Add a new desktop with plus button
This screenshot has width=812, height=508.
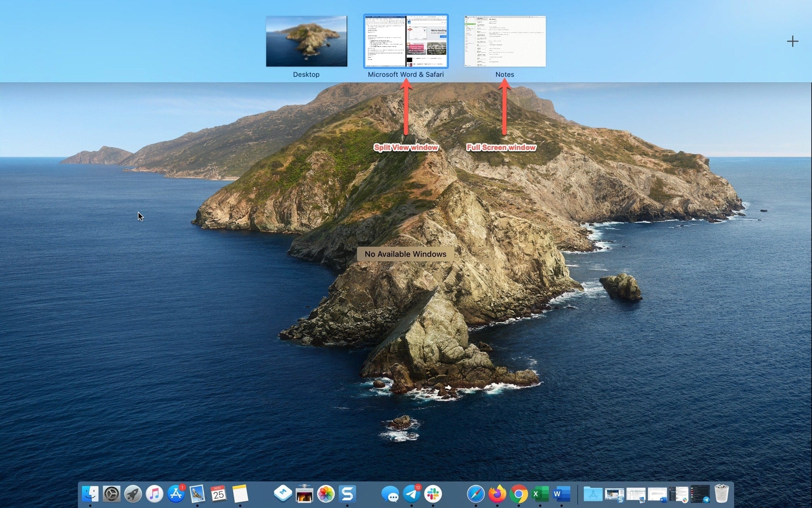coord(792,41)
